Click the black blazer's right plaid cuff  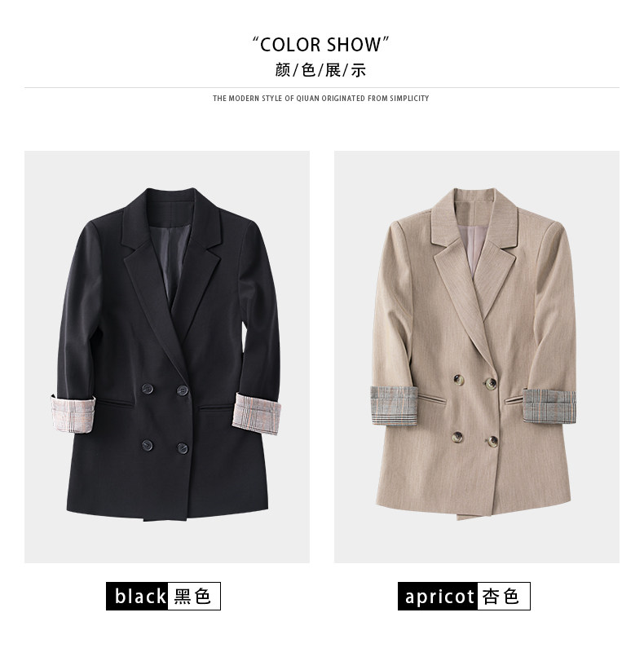(x=257, y=413)
